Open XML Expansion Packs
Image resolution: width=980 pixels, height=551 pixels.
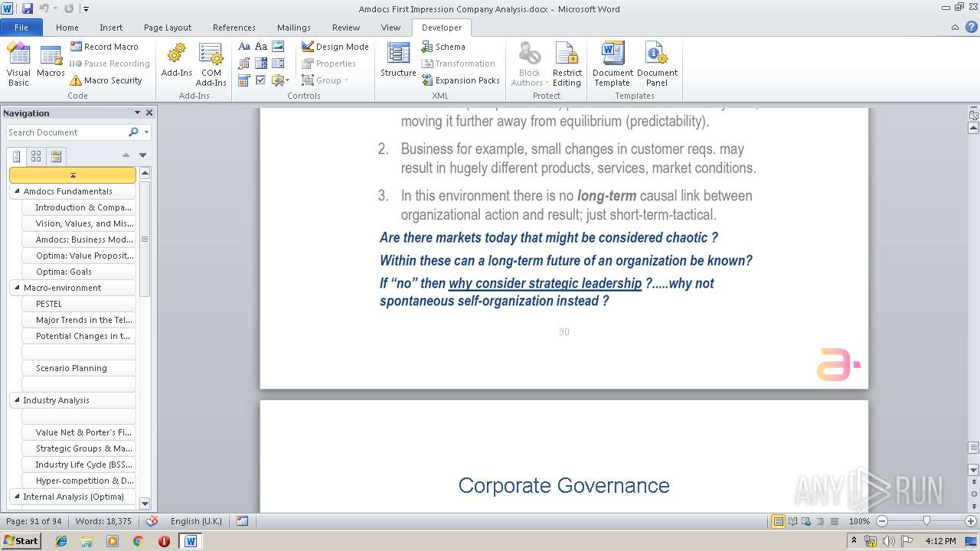[460, 80]
